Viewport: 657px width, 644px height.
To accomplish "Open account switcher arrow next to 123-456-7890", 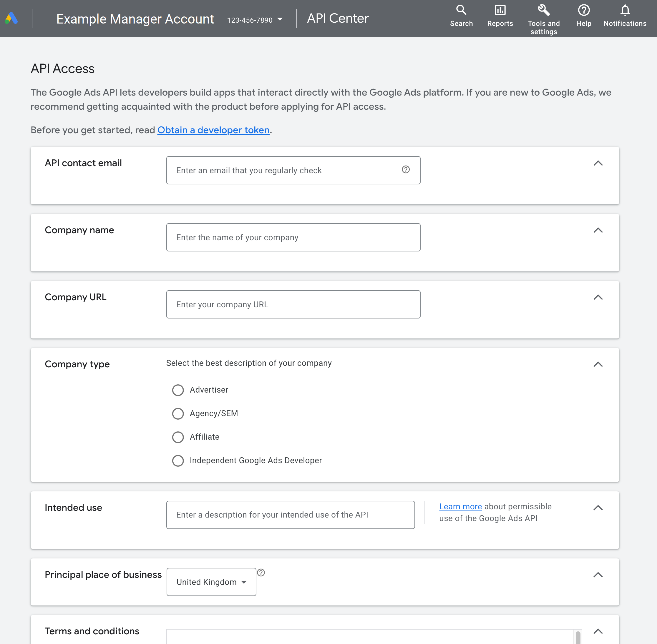I will (x=280, y=19).
